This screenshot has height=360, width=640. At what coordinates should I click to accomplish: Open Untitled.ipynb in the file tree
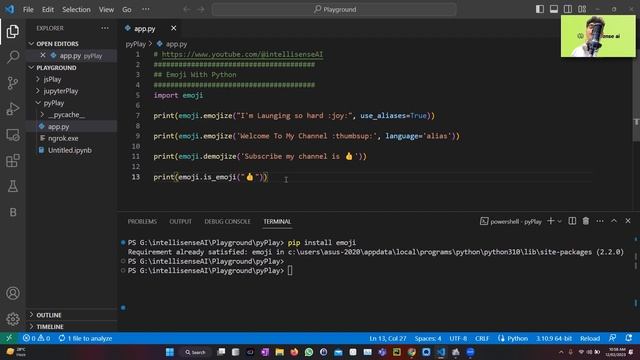tap(71, 150)
